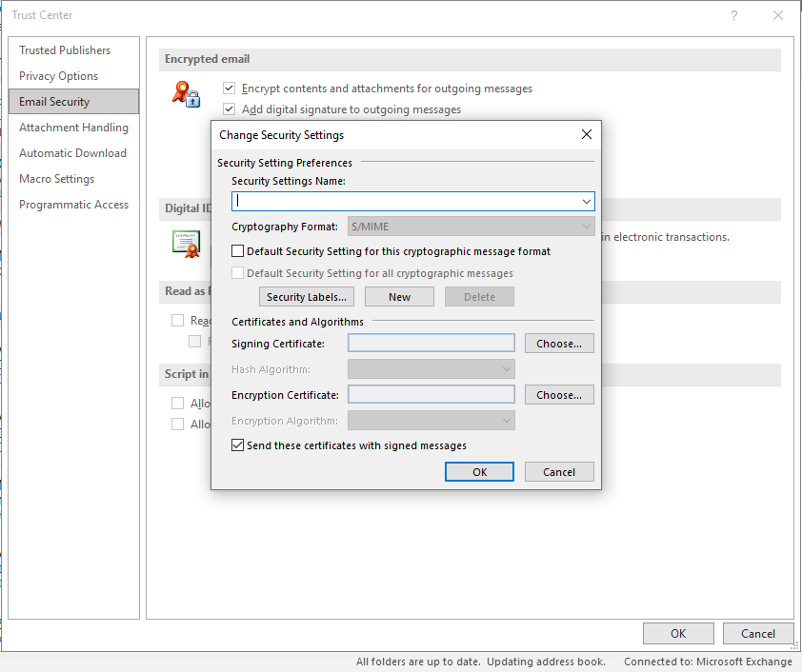This screenshot has height=672, width=802.
Task: Click Cancel in the Trust Center window
Action: [758, 634]
